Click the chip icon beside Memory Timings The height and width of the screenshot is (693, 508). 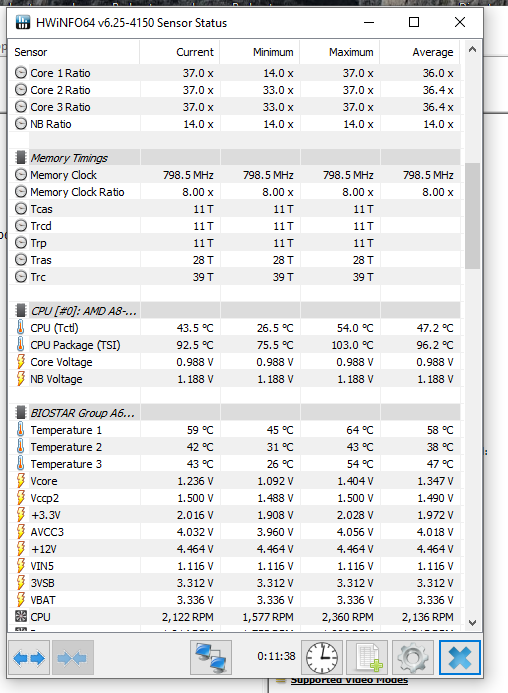[x=20, y=158]
